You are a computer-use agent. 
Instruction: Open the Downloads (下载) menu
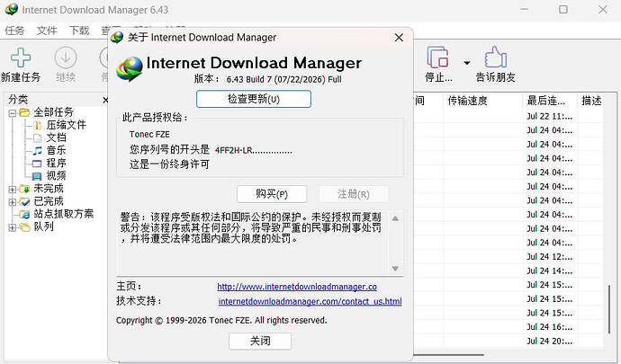coord(79,31)
